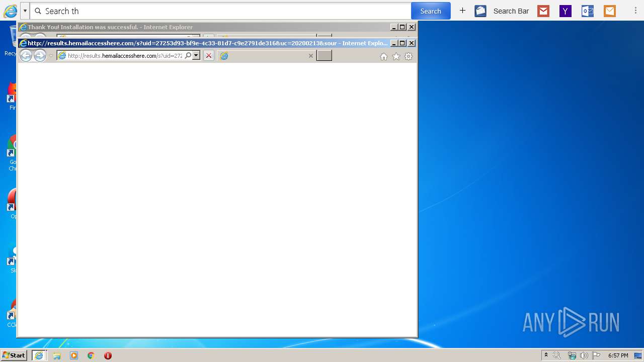644x362 pixels.
Task: Maximize the 'Thank You! Installation' IE window
Action: (403, 27)
